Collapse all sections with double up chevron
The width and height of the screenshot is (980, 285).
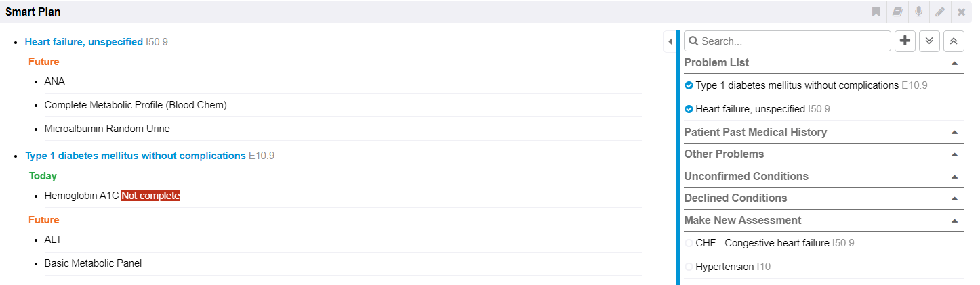click(x=953, y=41)
